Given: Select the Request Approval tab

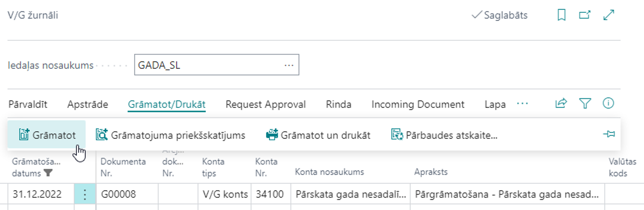Looking at the screenshot, I should click(265, 104).
